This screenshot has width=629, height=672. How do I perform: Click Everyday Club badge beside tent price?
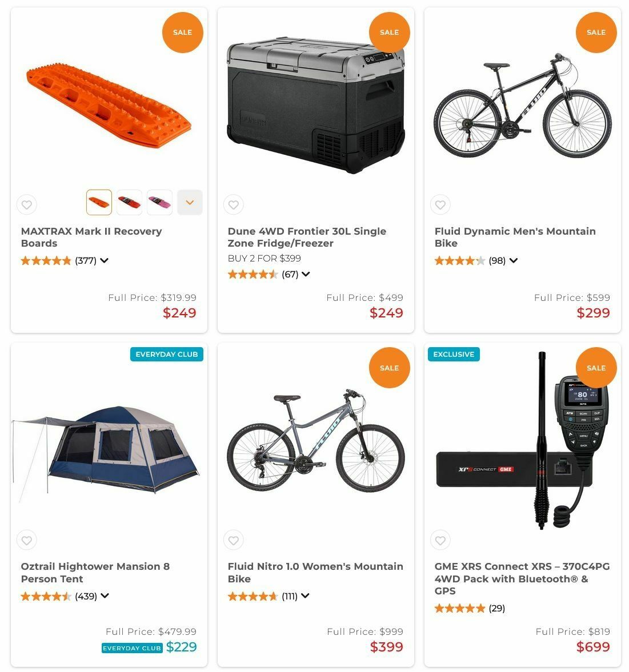click(x=132, y=648)
